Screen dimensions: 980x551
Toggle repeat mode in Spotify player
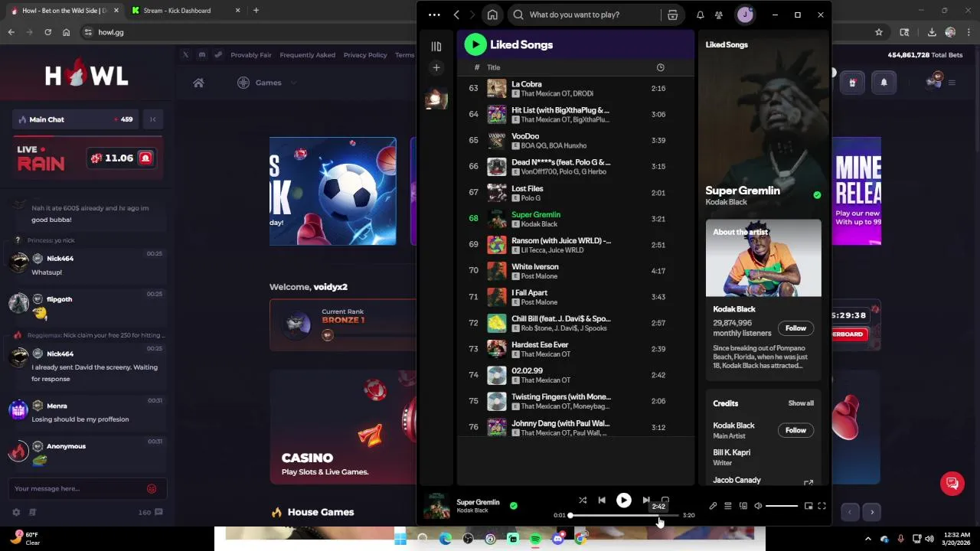tap(665, 500)
